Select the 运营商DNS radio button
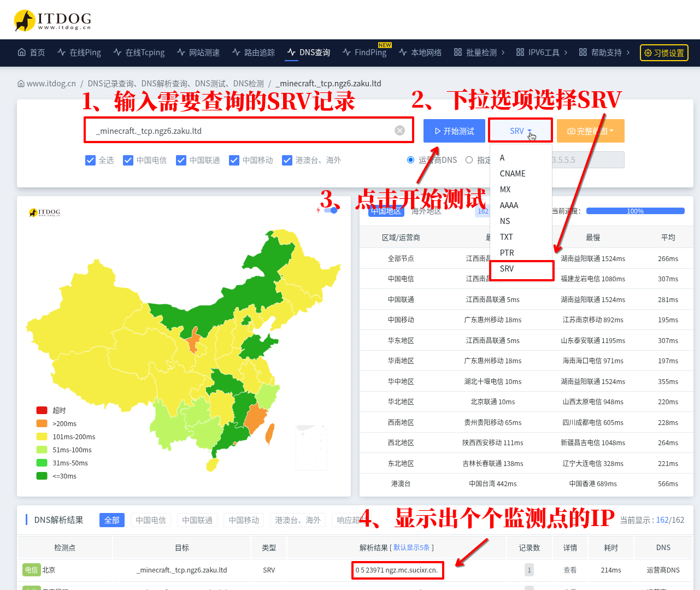This screenshot has height=590, width=700. (410, 160)
